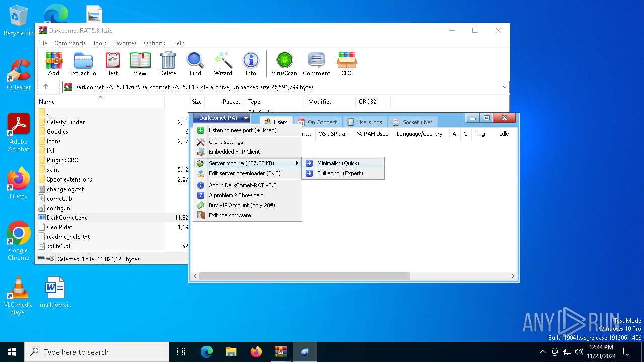The width and height of the screenshot is (644, 362).
Task: Open the Find magnifier tool
Action: point(195,64)
